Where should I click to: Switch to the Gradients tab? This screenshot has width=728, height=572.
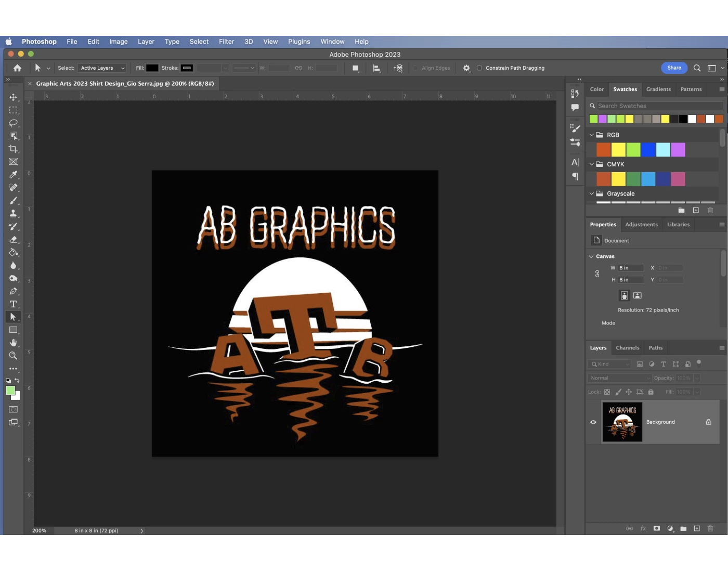pos(658,89)
